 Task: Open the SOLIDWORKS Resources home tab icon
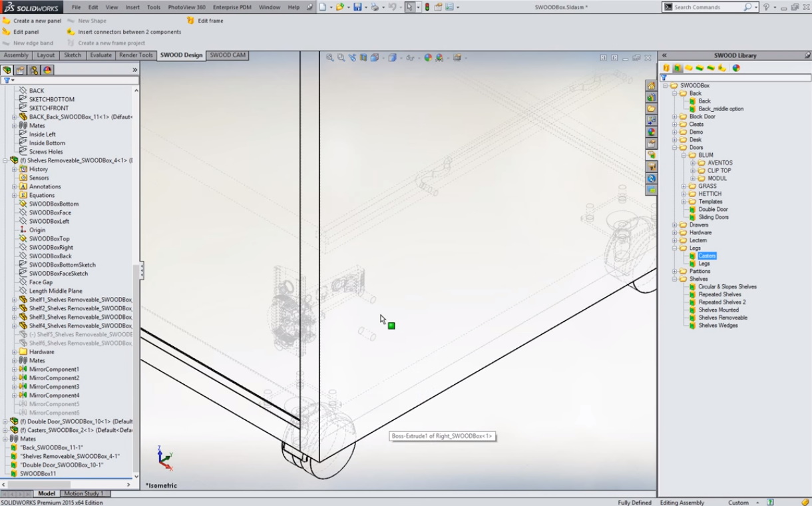(651, 86)
